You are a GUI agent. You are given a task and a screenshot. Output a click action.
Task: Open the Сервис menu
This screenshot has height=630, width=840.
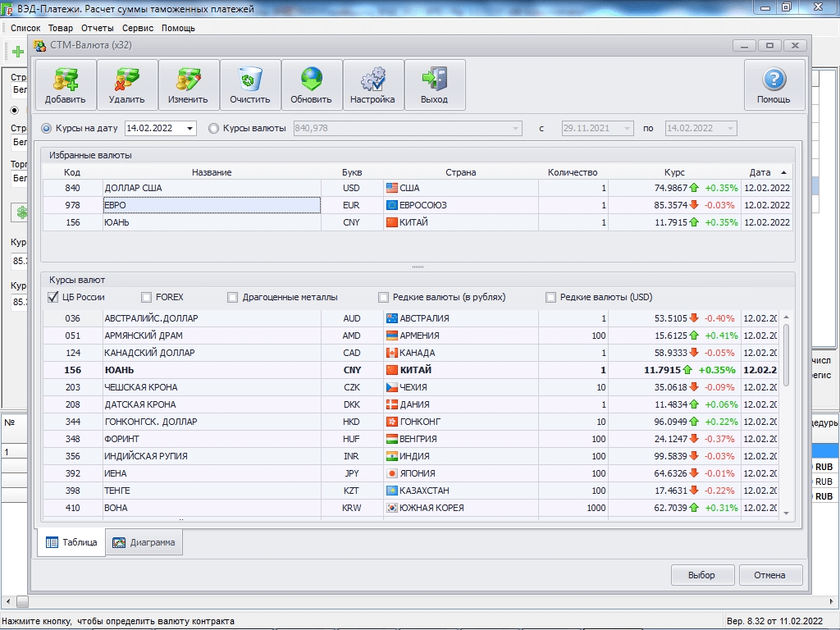pyautogui.click(x=138, y=28)
